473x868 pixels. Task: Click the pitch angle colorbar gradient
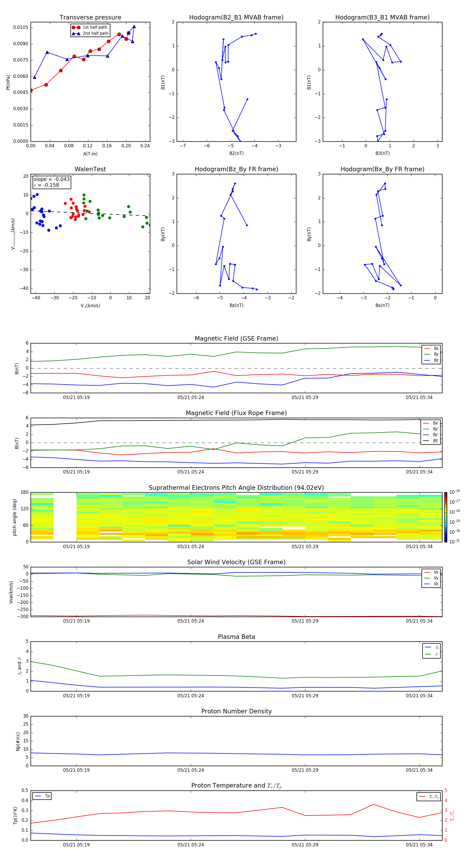coord(446,517)
